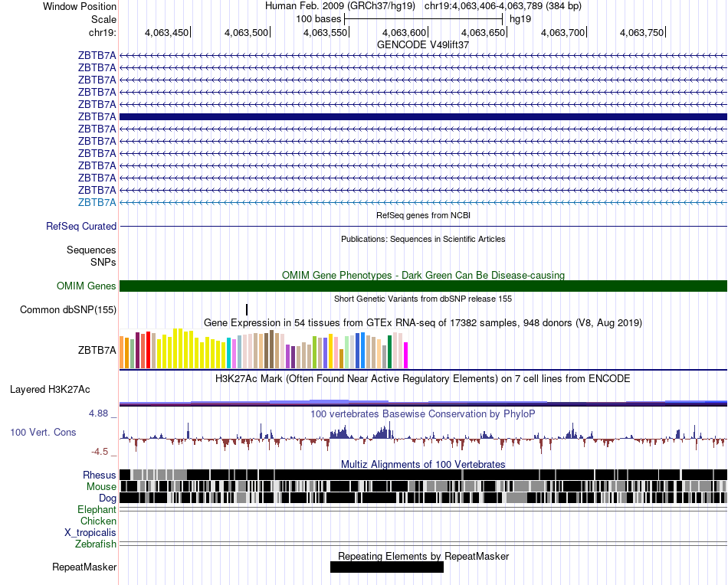Click the 'Gene Expression in 54 tissues' title

click(423, 323)
